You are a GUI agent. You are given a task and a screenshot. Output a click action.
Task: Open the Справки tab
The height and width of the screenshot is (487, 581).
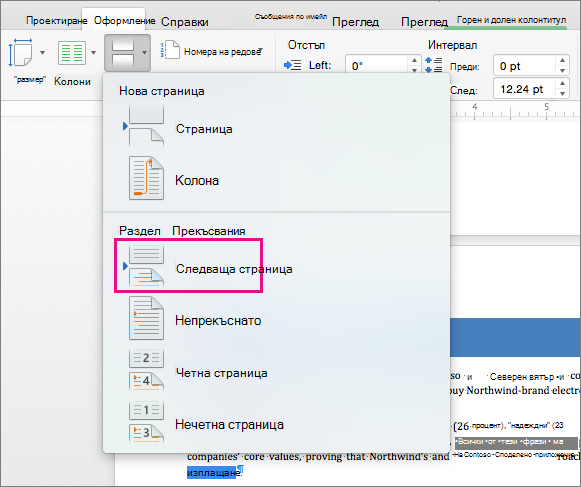click(x=185, y=22)
